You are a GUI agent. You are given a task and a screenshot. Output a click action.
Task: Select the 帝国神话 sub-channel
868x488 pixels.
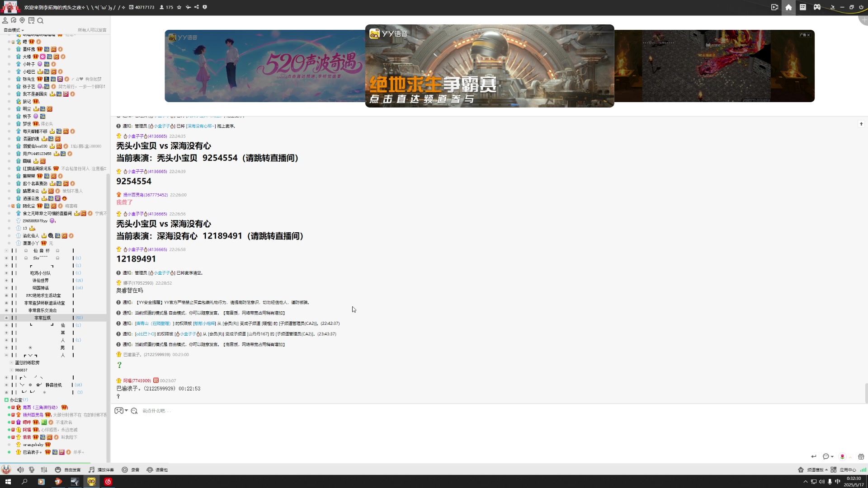click(x=41, y=288)
